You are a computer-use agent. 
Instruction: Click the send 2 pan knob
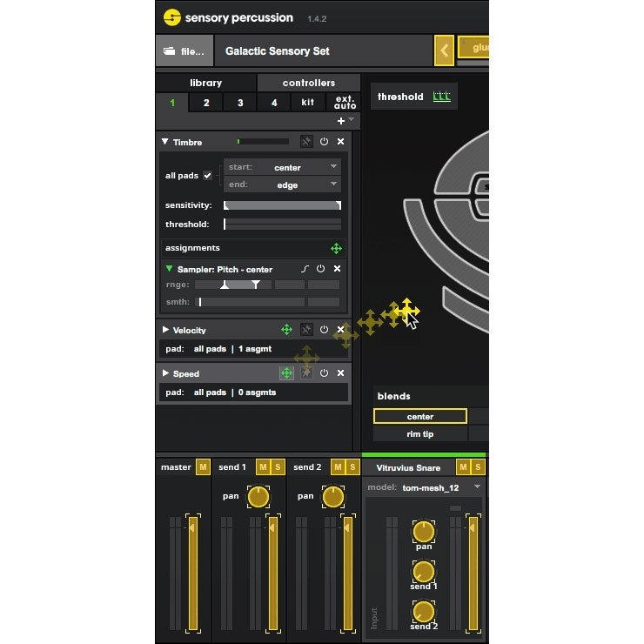tap(333, 497)
